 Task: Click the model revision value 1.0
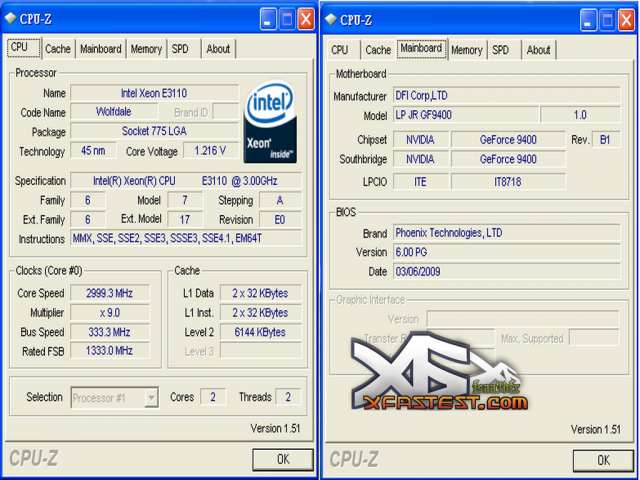[580, 115]
